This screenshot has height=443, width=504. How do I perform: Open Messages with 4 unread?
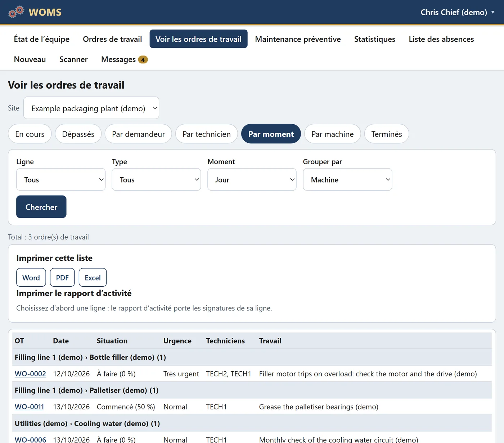[124, 59]
